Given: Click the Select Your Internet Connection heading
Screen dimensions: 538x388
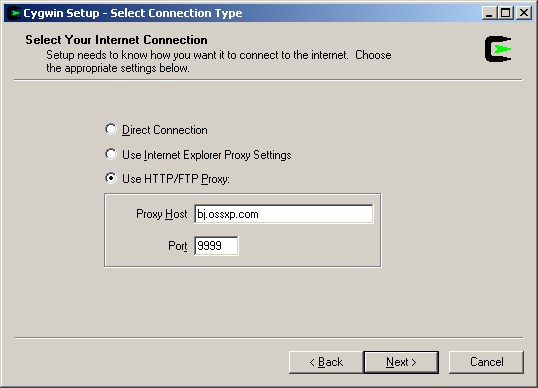Looking at the screenshot, I should click(116, 40).
